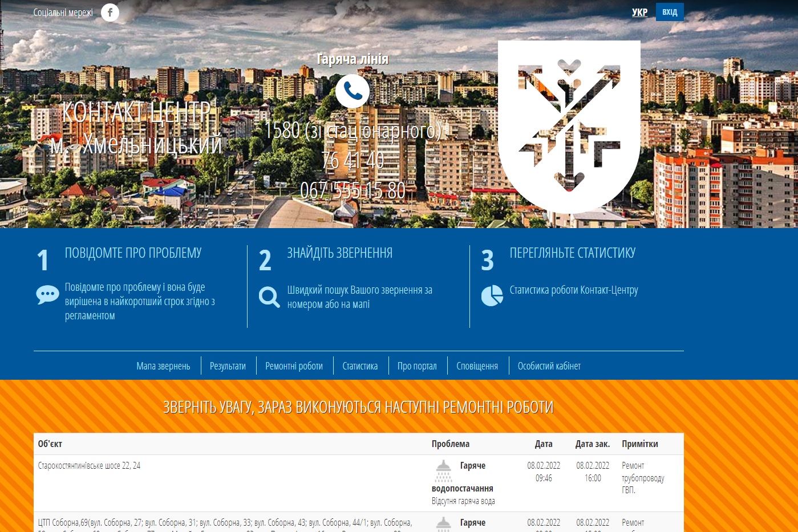Click the magnifier search-appeal icon
This screenshot has height=532, width=798.
click(x=269, y=297)
